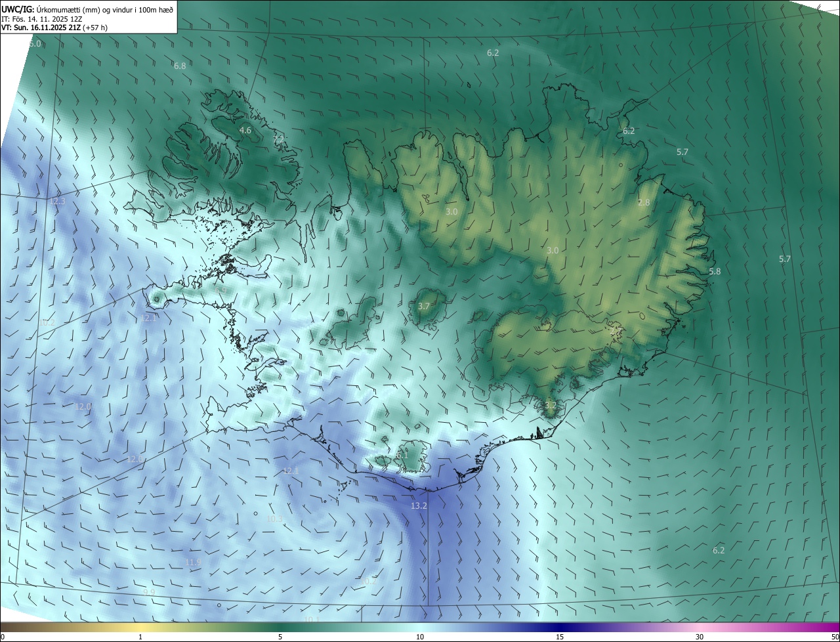
Task: Click the 6.1 value on the map
Action: pyautogui.click(x=402, y=455)
